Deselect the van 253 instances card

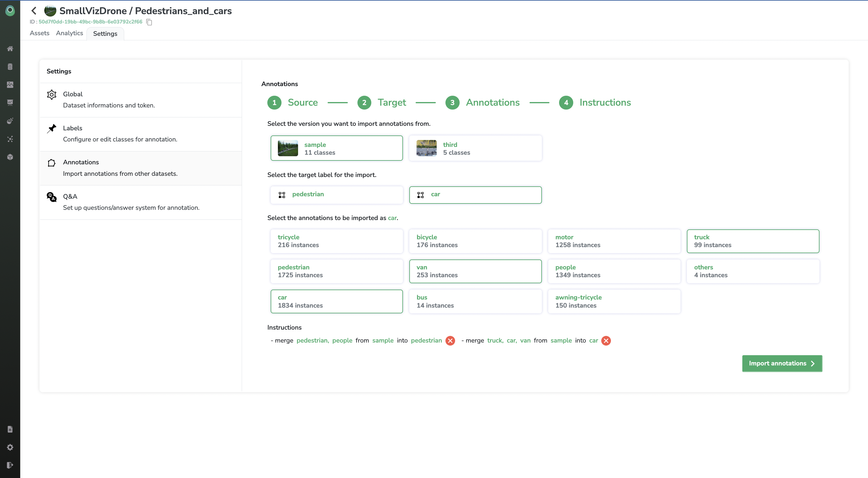click(x=475, y=271)
